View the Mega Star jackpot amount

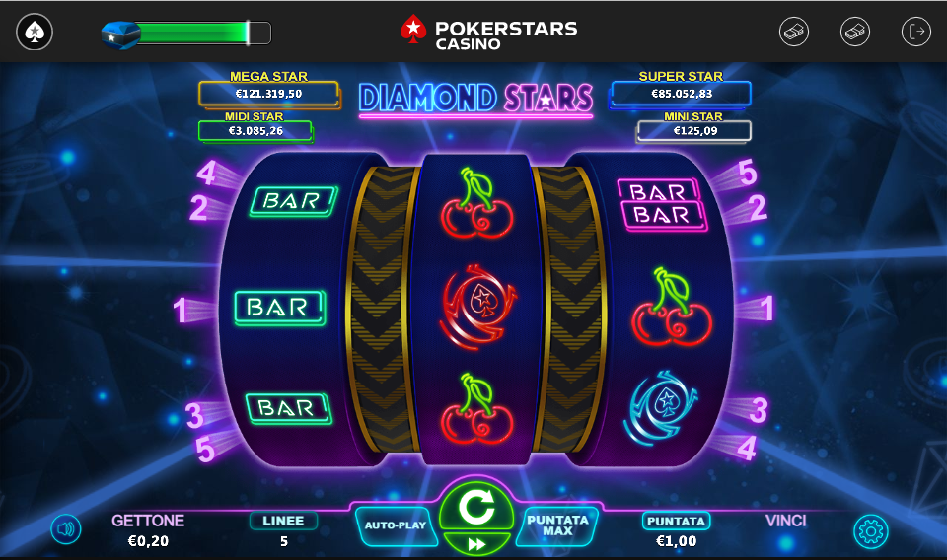click(268, 94)
